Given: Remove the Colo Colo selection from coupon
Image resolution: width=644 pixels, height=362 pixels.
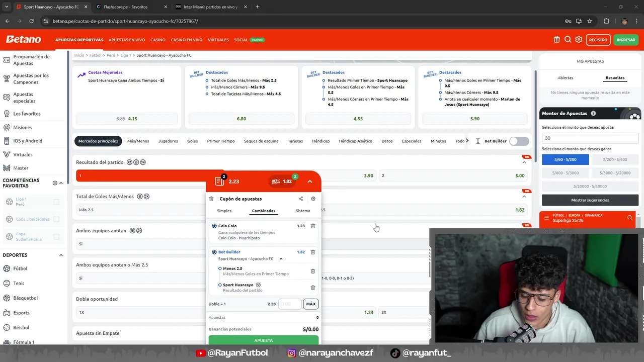Looking at the screenshot, I should click(x=312, y=226).
